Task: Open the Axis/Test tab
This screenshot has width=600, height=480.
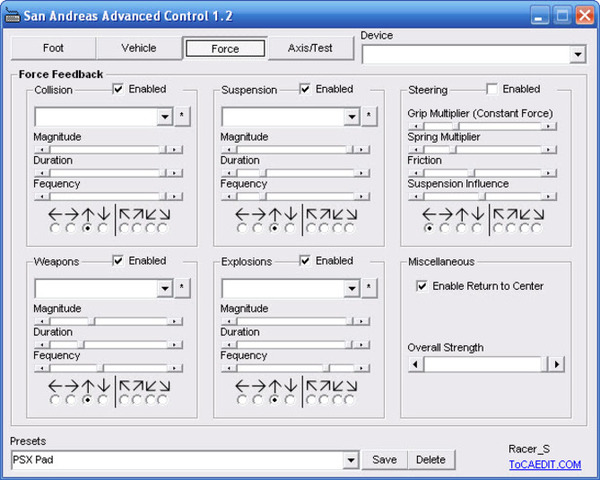Action: pyautogui.click(x=310, y=48)
